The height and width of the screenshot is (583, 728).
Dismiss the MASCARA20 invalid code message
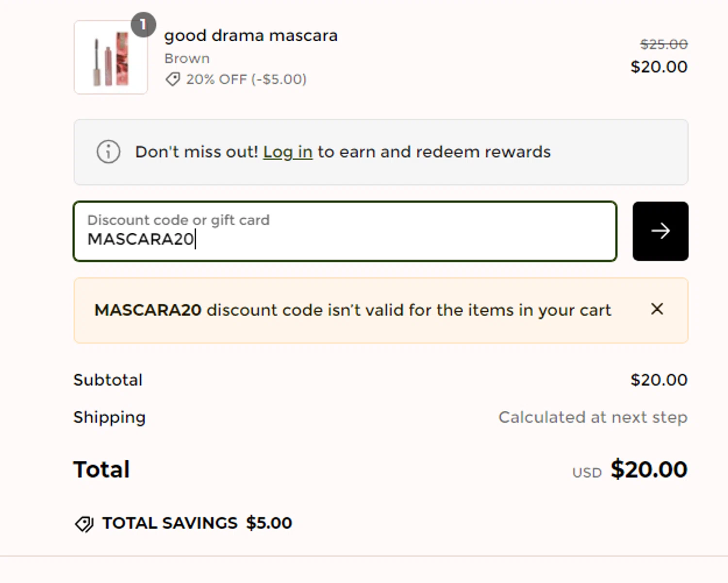point(657,309)
